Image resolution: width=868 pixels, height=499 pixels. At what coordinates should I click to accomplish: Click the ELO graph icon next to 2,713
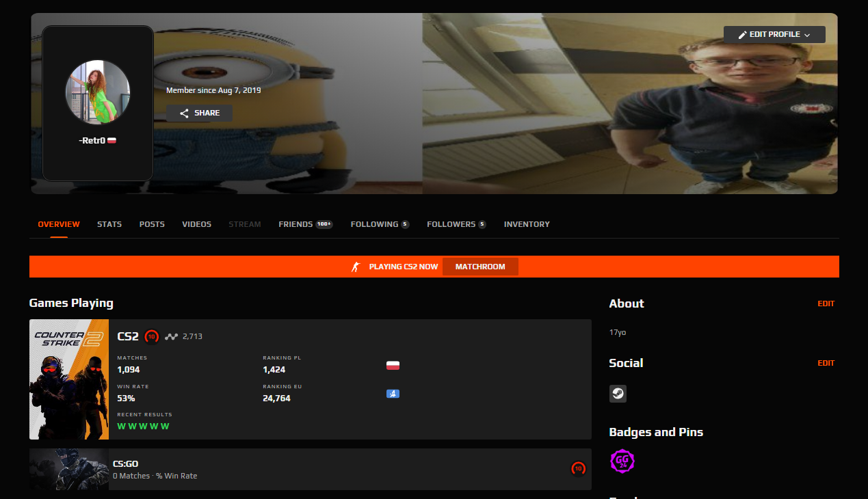pyautogui.click(x=172, y=336)
